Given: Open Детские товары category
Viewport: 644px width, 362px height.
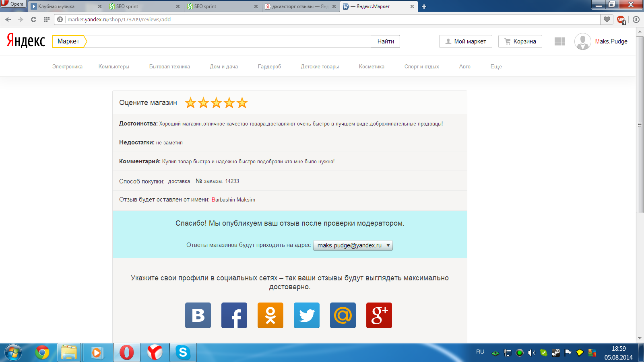Looking at the screenshot, I should tap(320, 67).
